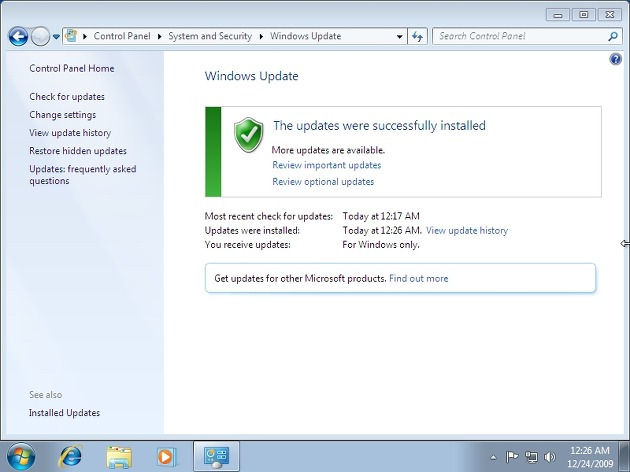
Task: Show hidden tray icons arrow
Action: 493,457
